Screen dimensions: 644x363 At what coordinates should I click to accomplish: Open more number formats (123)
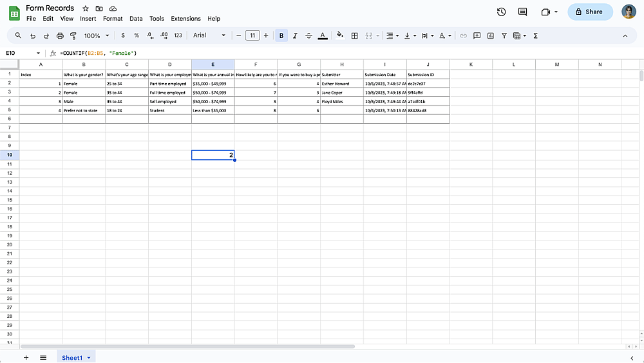coord(178,35)
